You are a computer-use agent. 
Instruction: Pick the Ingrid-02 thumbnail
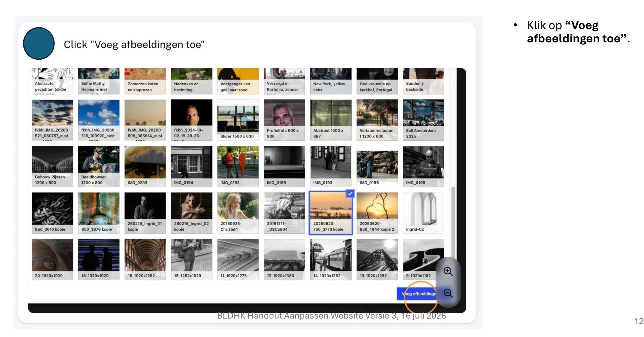(x=423, y=213)
